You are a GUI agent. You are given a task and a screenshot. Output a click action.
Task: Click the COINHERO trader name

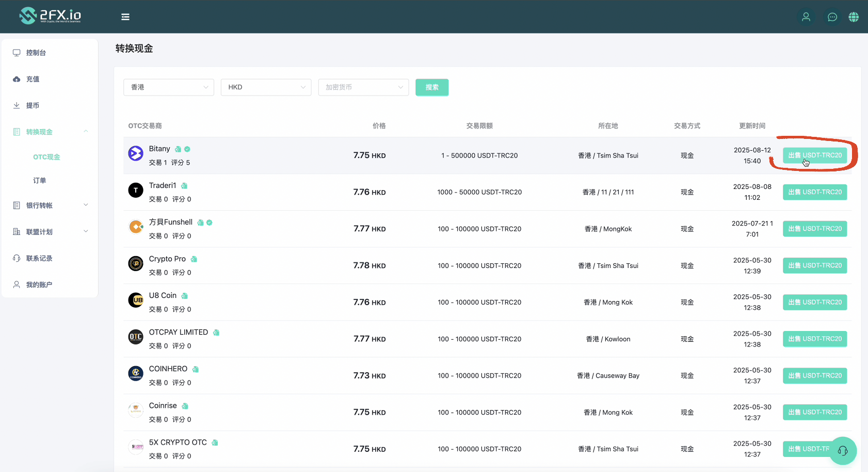168,369
